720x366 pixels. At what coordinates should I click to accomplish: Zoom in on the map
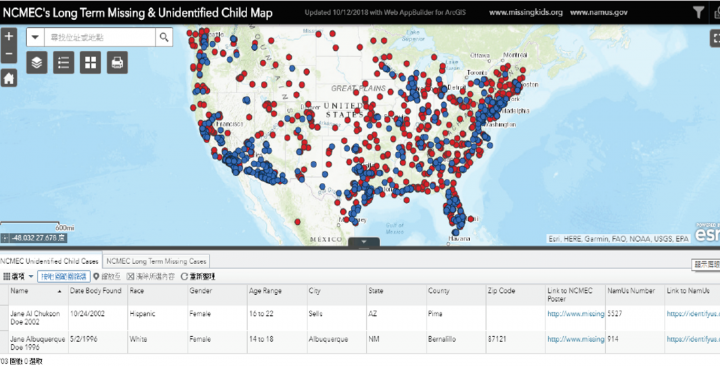pyautogui.click(x=9, y=36)
